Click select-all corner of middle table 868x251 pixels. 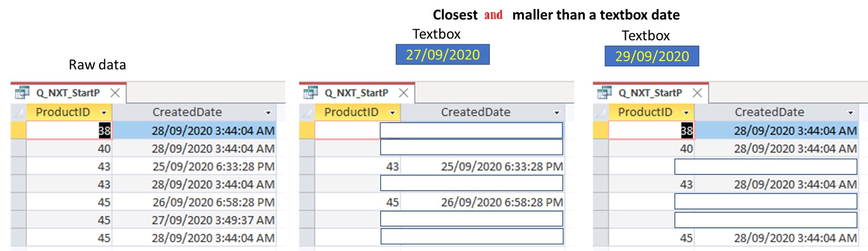307,113
